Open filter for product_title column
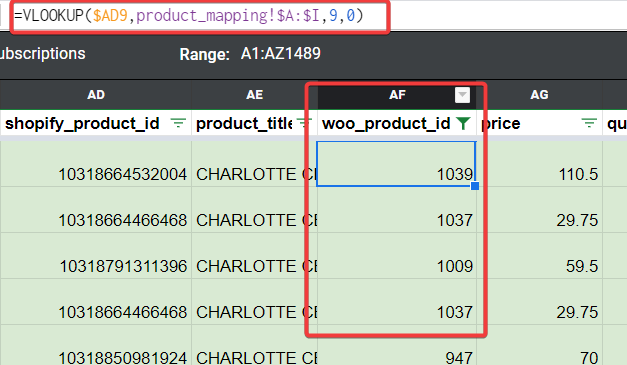The height and width of the screenshot is (365, 627). pyautogui.click(x=305, y=123)
